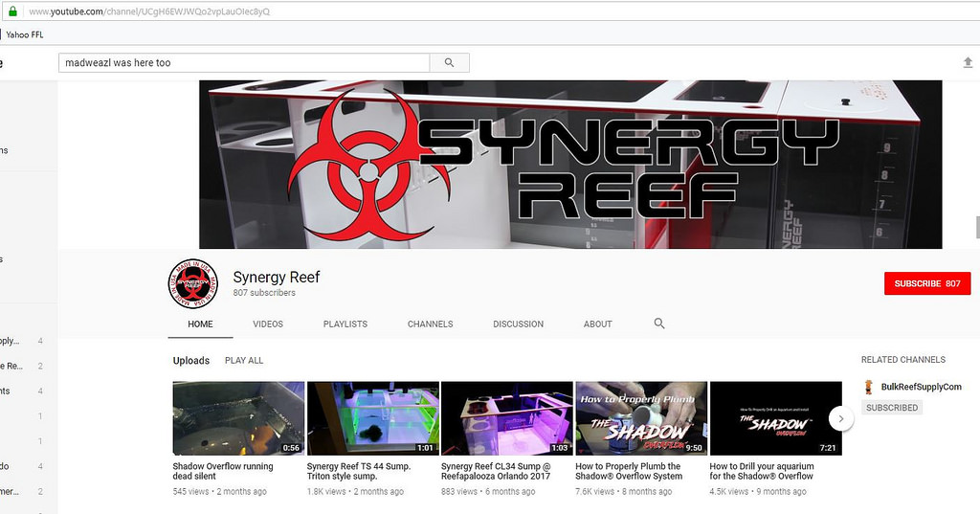980x514 pixels.
Task: Open the ABOUT tab
Action: [597, 324]
